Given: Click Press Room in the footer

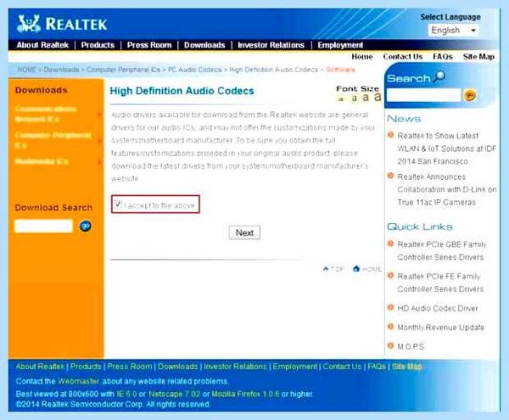Looking at the screenshot, I should (x=130, y=367).
